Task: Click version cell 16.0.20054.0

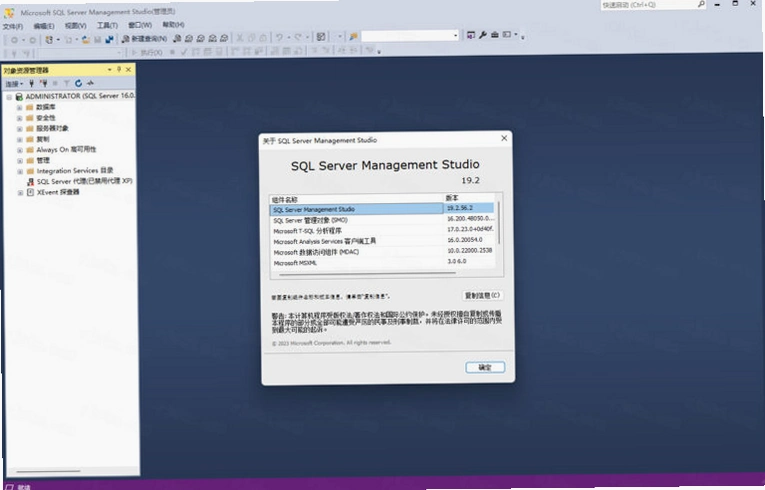Action: click(464, 240)
